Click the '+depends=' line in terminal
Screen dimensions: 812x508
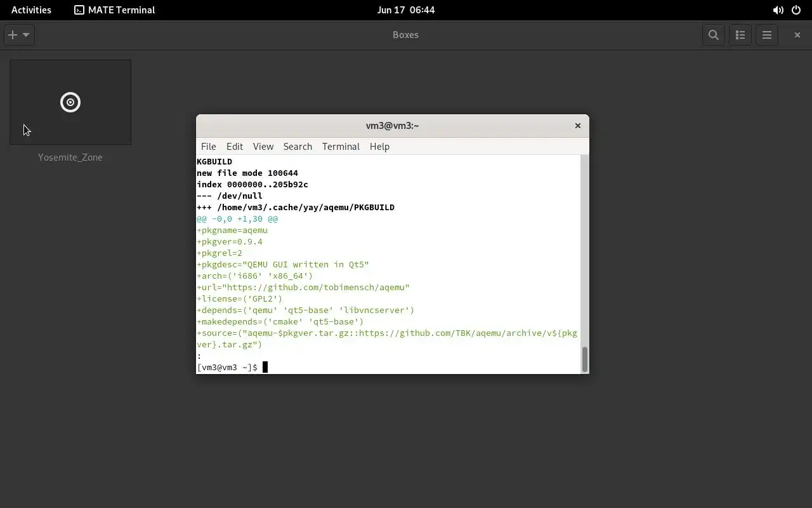pos(306,310)
